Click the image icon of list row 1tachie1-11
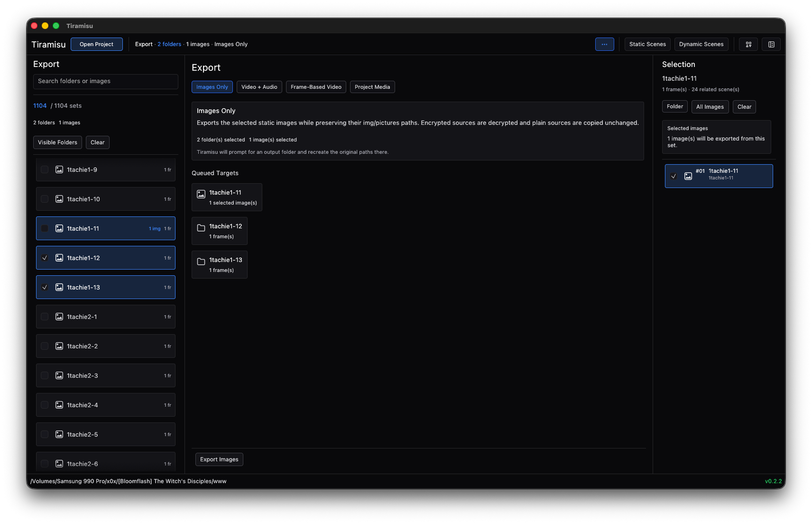Screen dimensions: 812x524 59,228
